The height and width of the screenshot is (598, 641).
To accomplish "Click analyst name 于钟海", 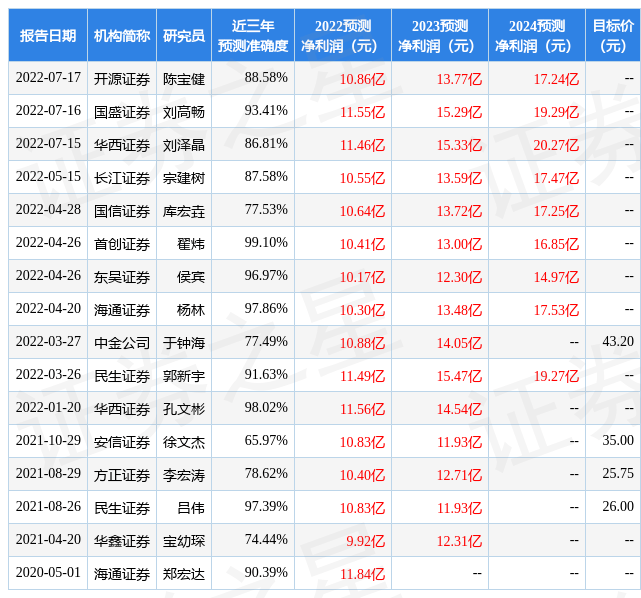I will [x=184, y=343].
